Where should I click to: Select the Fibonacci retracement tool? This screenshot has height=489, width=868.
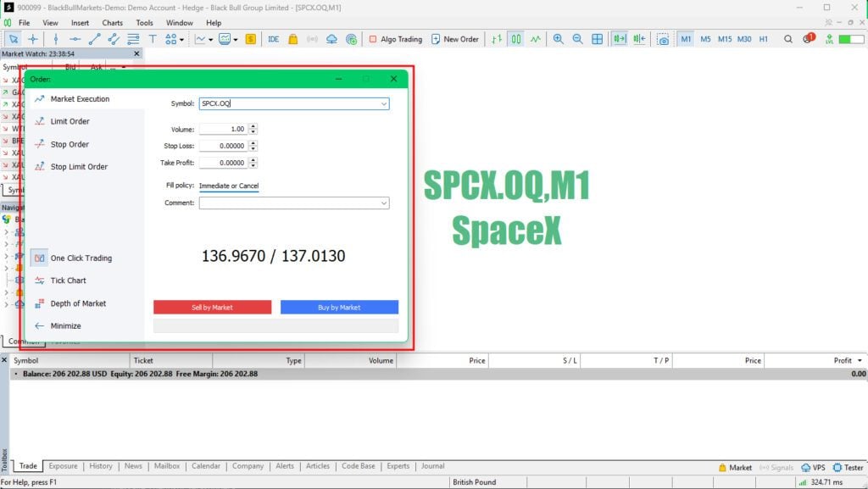point(133,39)
